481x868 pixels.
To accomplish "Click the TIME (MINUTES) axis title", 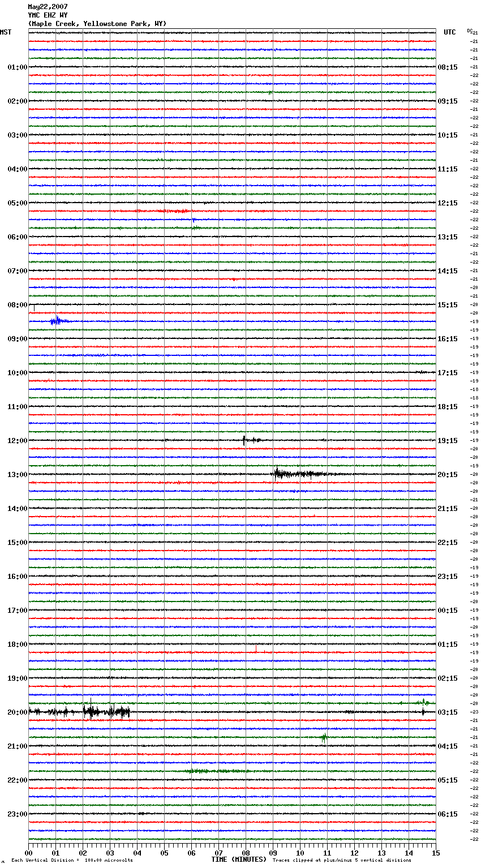I will [x=239, y=860].
